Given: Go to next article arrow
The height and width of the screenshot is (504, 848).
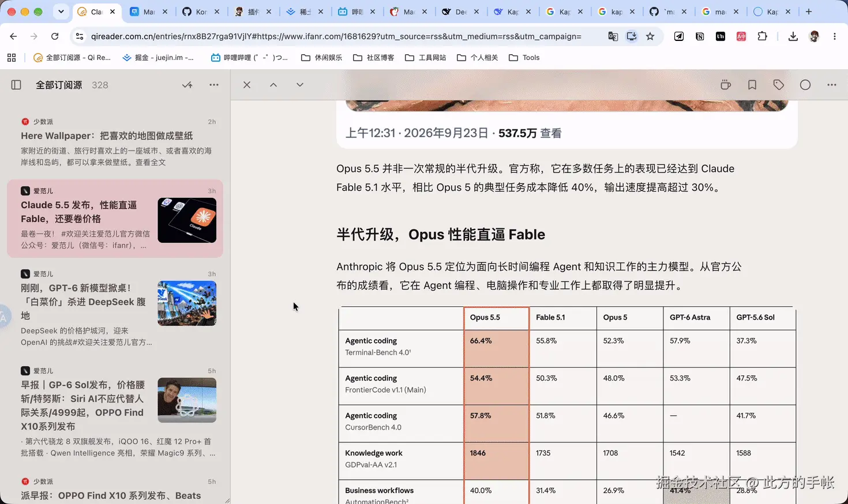Looking at the screenshot, I should pos(300,85).
